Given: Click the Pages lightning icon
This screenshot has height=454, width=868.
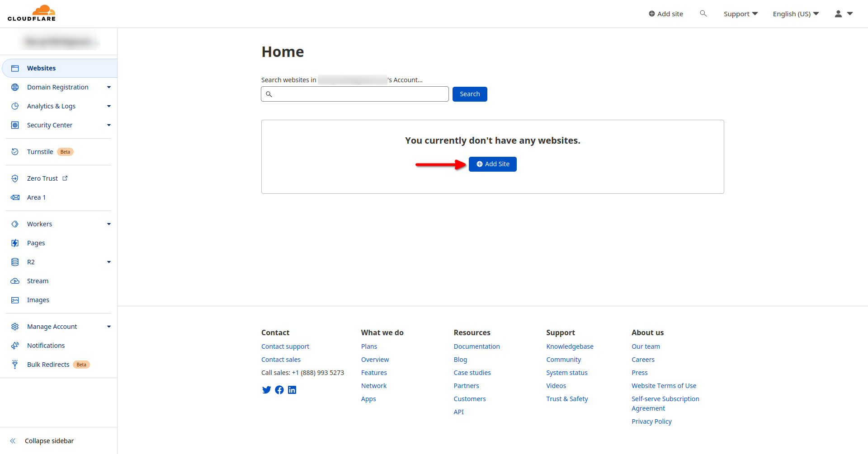Looking at the screenshot, I should pyautogui.click(x=15, y=243).
